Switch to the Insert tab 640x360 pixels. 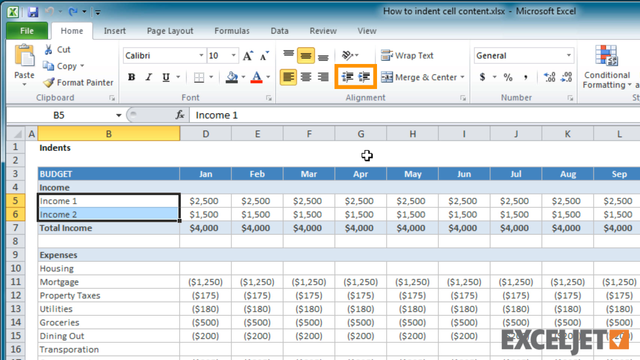coord(115,31)
